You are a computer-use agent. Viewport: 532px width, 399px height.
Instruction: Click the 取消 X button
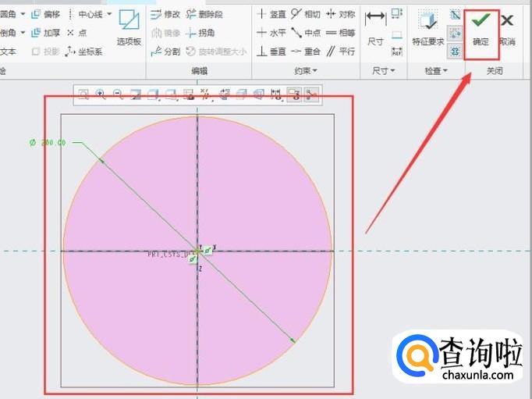pos(507,30)
